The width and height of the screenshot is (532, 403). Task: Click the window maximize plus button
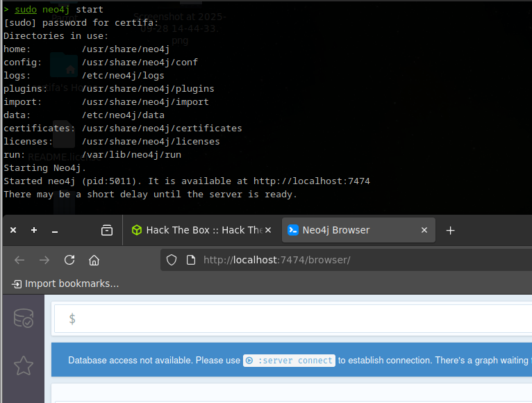coord(34,230)
